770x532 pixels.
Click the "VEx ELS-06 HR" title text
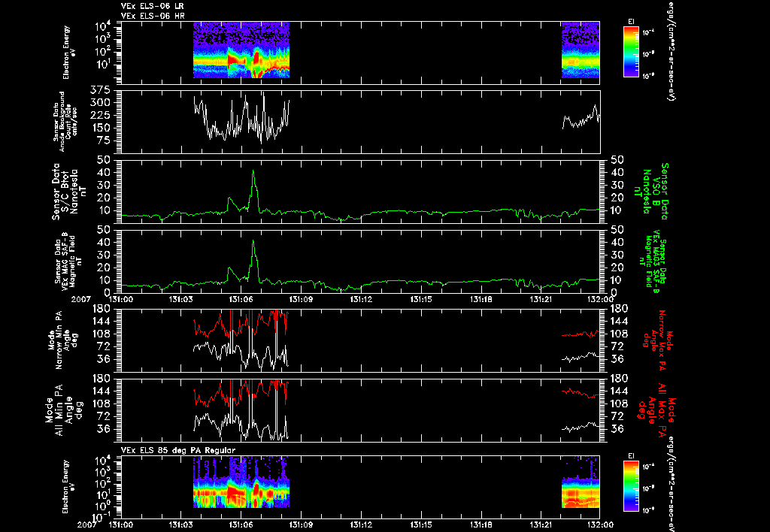point(152,17)
